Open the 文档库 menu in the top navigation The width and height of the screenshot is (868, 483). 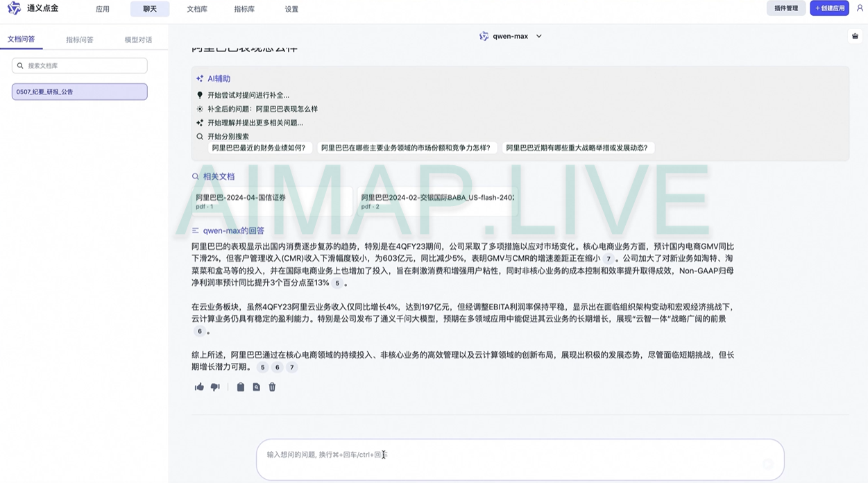click(197, 9)
